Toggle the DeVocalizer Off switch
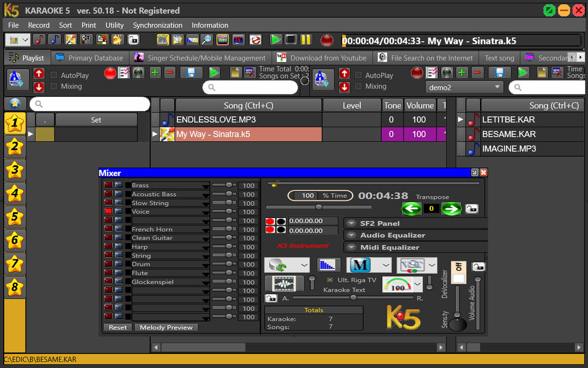The height and width of the screenshot is (368, 588). point(458,272)
